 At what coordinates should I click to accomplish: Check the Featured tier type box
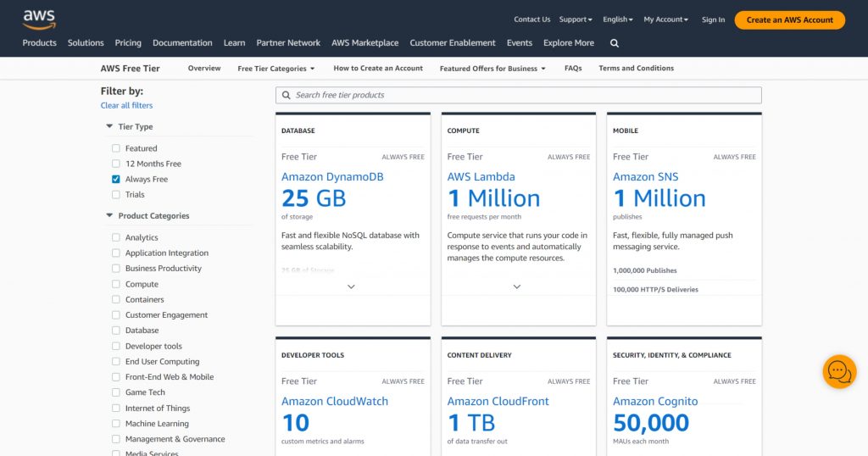[115, 148]
